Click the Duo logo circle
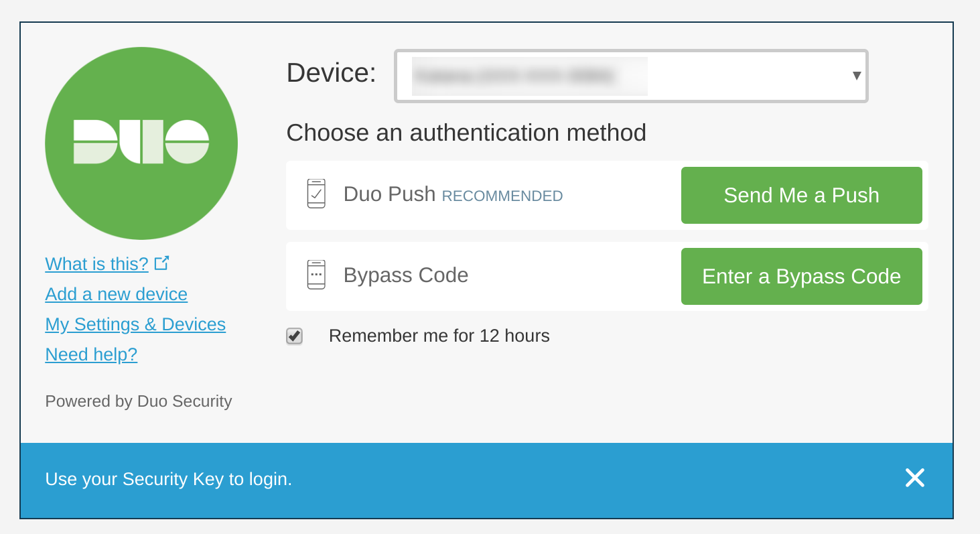Viewport: 980px width, 534px height. coord(141,143)
